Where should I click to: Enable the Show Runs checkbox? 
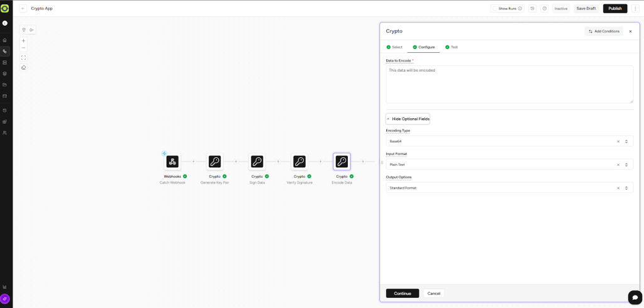coord(495,9)
